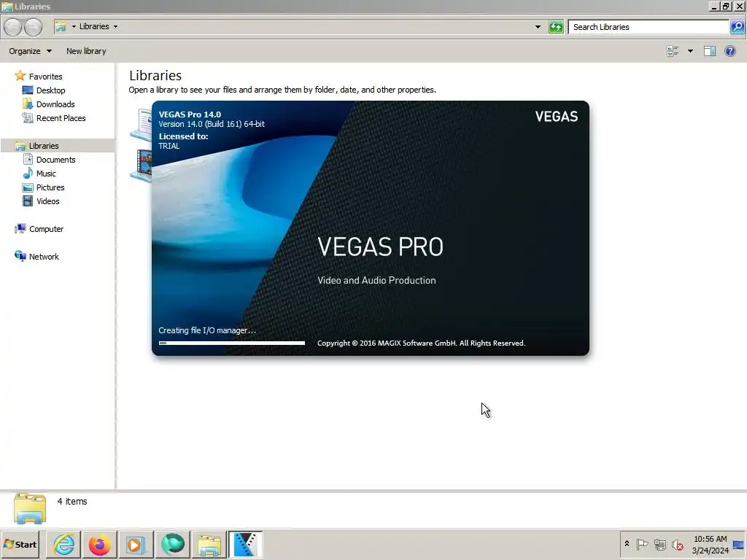Create a New library
The height and width of the screenshot is (560, 747).
(86, 51)
